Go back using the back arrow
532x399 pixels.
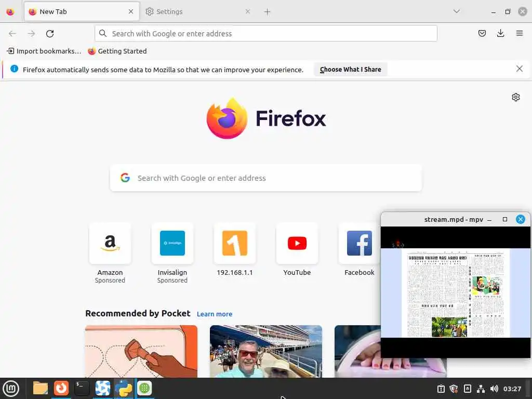point(12,34)
